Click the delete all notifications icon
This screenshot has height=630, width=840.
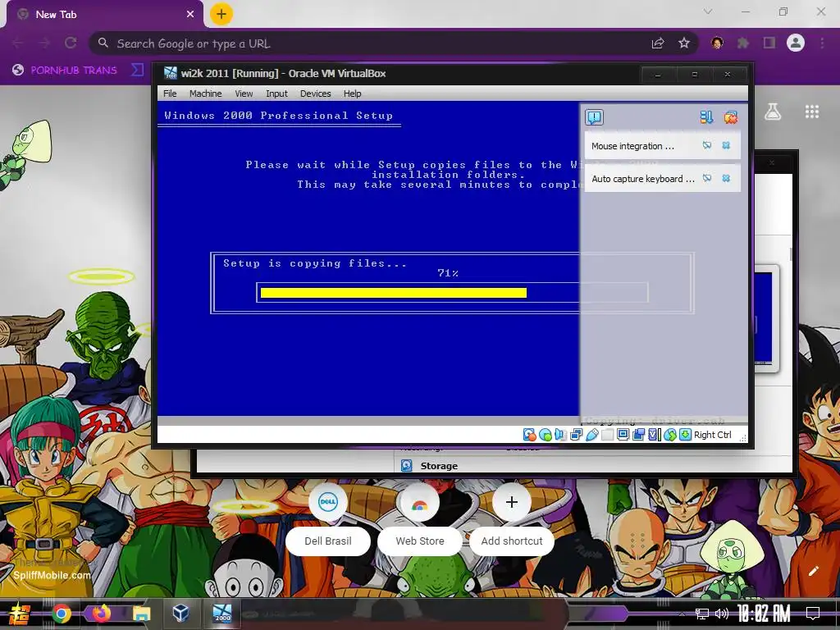click(730, 117)
